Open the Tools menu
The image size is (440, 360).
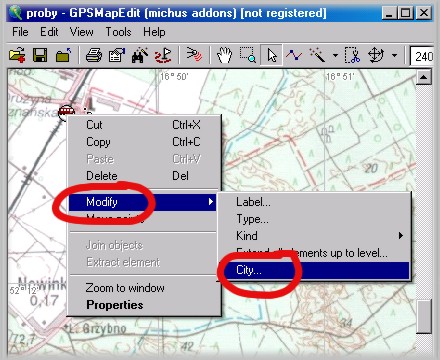tap(118, 32)
